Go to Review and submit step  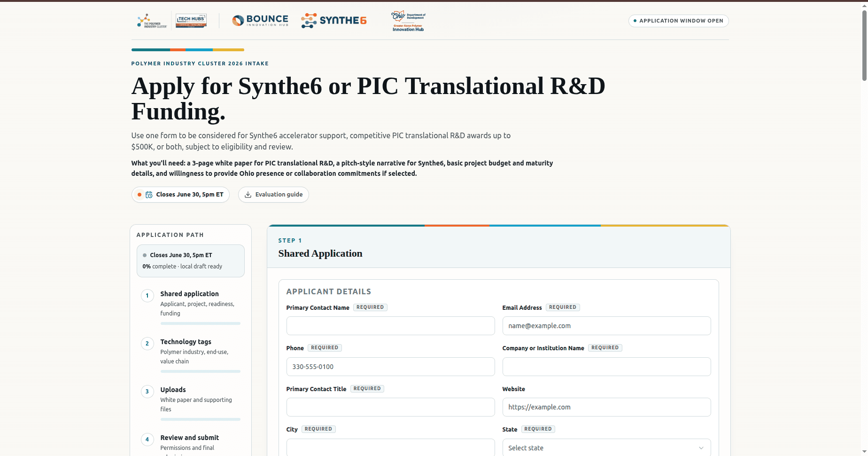point(191,443)
